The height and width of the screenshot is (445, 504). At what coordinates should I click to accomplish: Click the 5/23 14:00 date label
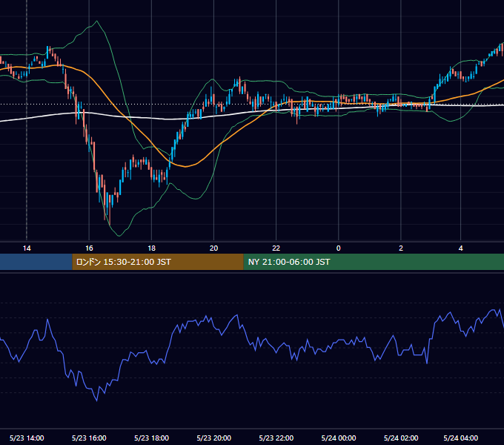coord(27,438)
